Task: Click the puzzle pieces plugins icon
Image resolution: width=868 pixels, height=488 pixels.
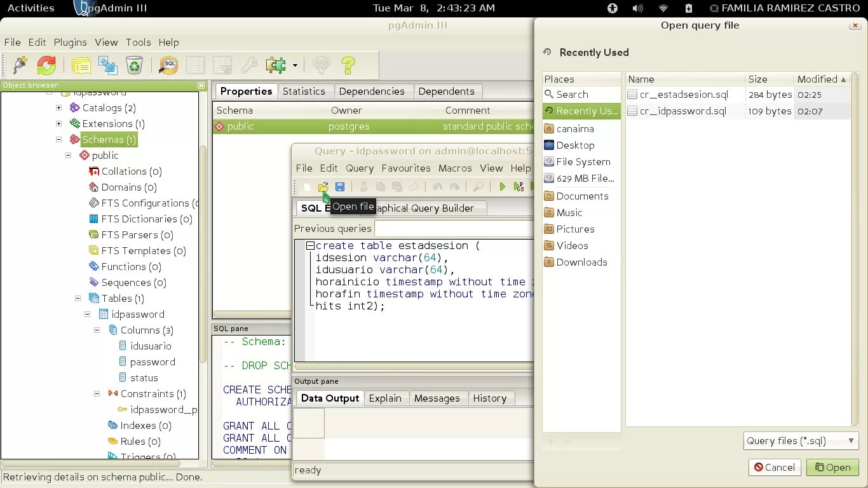Action: 276,65
